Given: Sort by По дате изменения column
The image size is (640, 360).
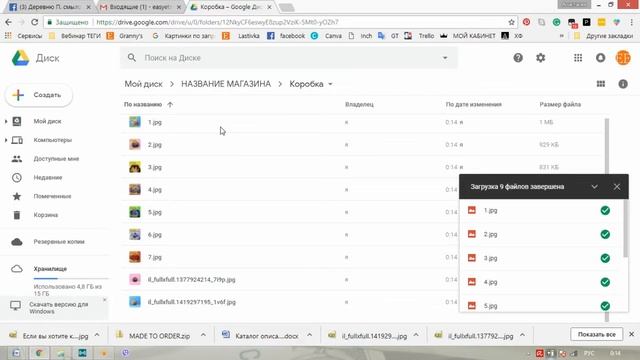Looking at the screenshot, I should coord(473,104).
